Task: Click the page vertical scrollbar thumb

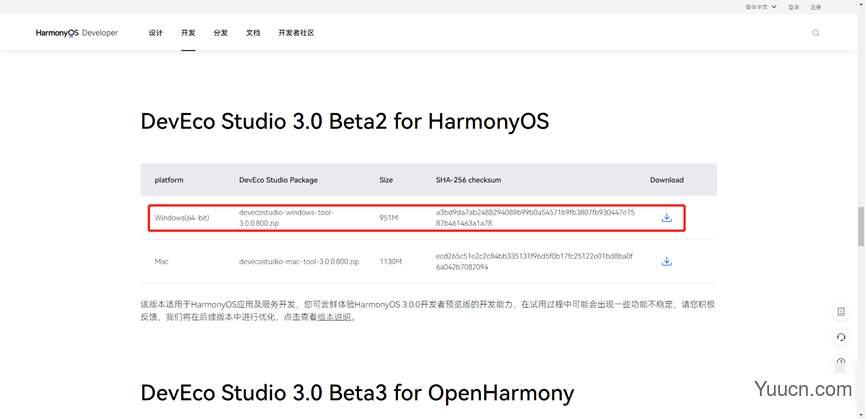Action: (x=861, y=227)
